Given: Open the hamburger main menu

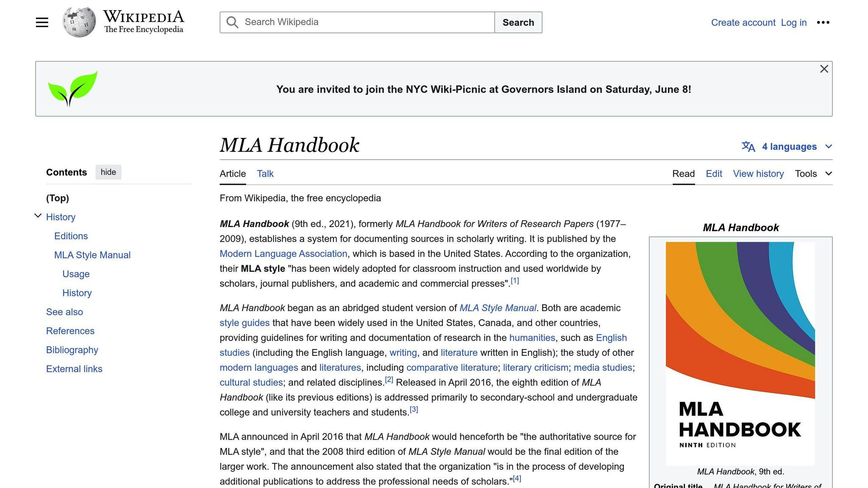Looking at the screenshot, I should pyautogui.click(x=42, y=22).
